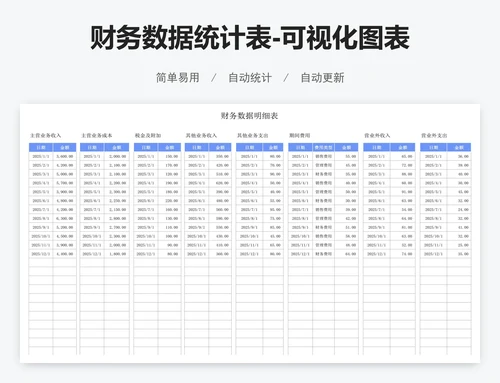Click 金额 header in 其他业务收入 table
This screenshot has height=383, width=500.
[x=220, y=147]
